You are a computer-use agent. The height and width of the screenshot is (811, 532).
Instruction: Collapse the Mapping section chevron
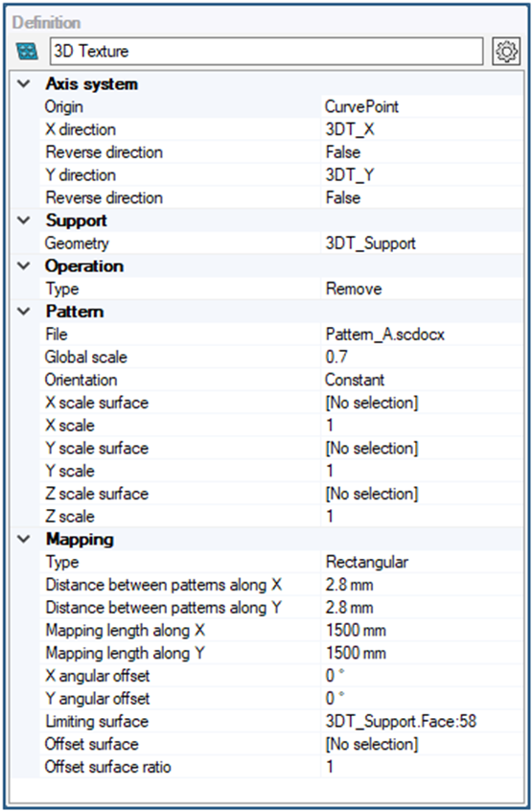pyautogui.click(x=24, y=539)
